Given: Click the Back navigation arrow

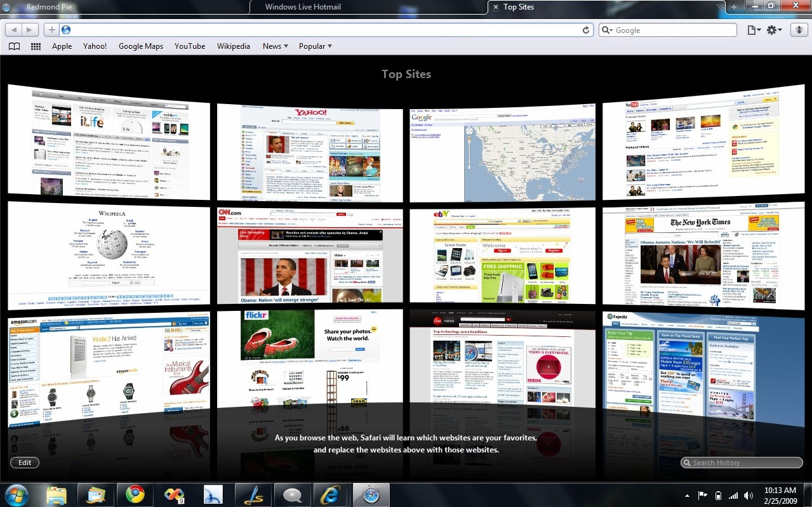Looking at the screenshot, I should (x=13, y=30).
